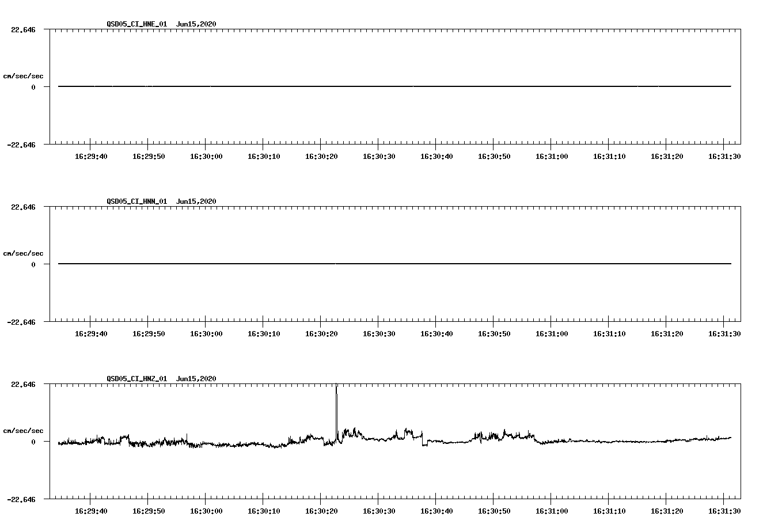Click 16:30:50 time label on HNZ axis
The width and height of the screenshot is (782, 532).
coord(494,511)
